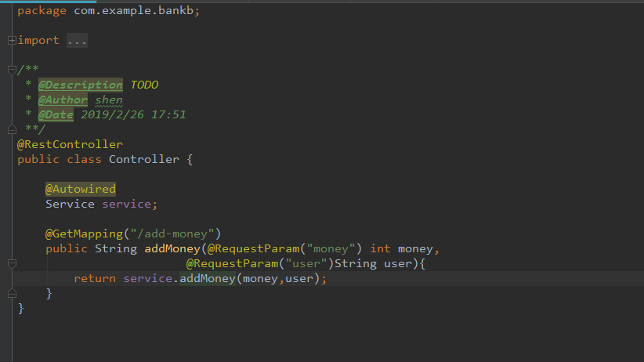Click the class name Controller
This screenshot has width=644, height=362.
(143, 159)
